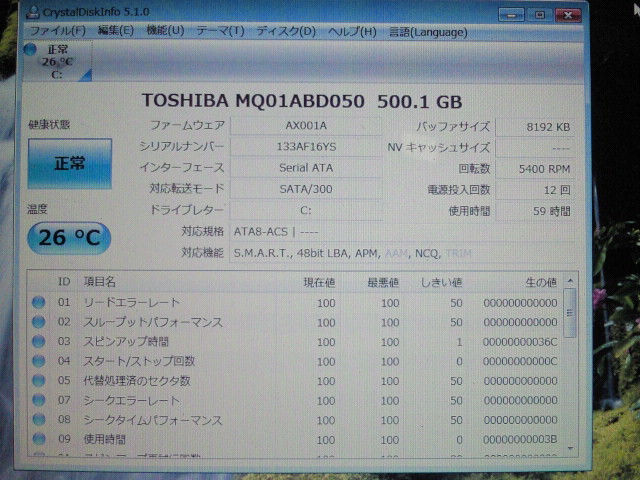Click the SMART list scrollbar thumb
The height and width of the screenshot is (480, 640).
tap(570, 313)
